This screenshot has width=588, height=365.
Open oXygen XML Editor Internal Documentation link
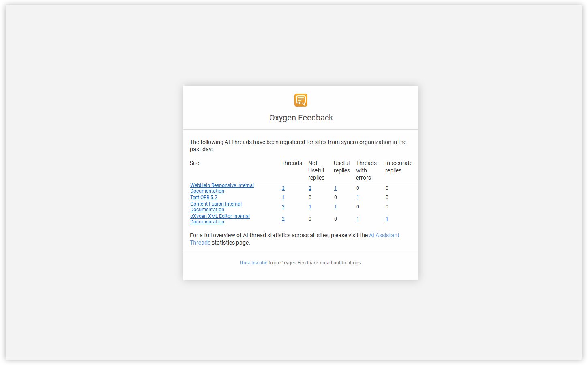click(x=220, y=219)
